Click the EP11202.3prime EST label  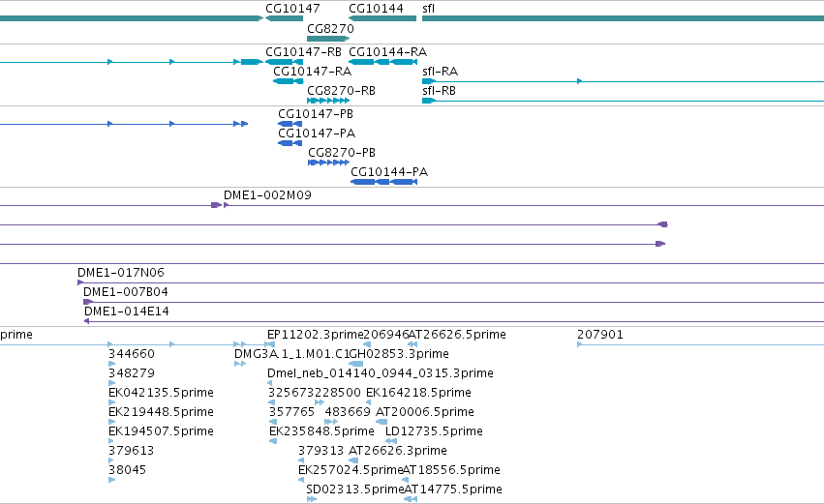coord(315,335)
